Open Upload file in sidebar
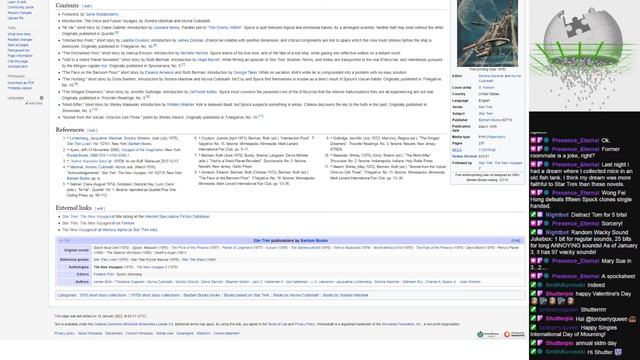 pyautogui.click(x=16, y=18)
